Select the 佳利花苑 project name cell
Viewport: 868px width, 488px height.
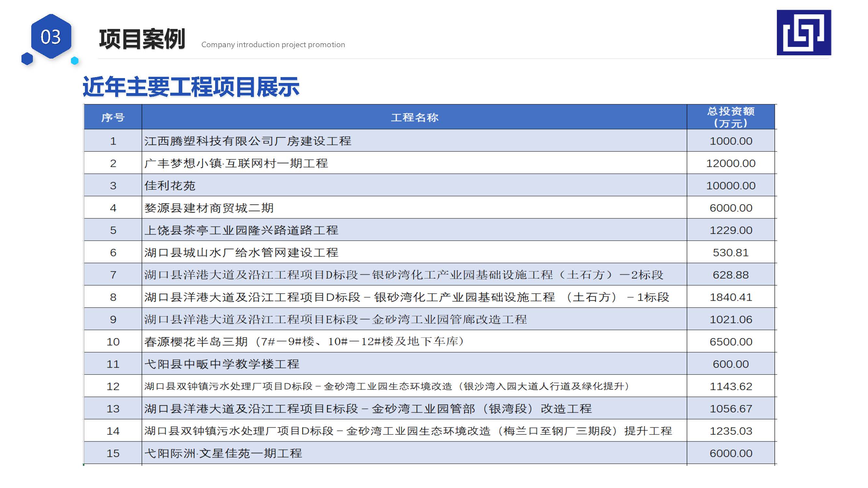click(x=170, y=185)
